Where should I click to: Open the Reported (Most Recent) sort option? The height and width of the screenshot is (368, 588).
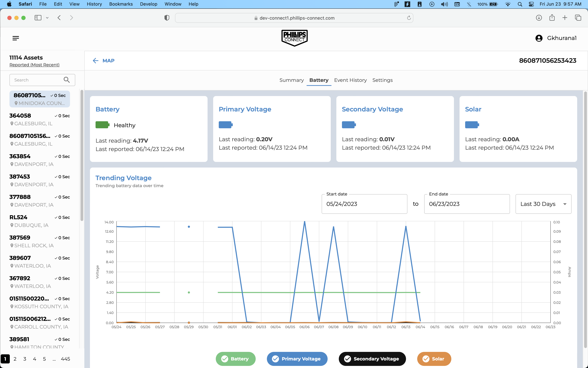point(34,65)
